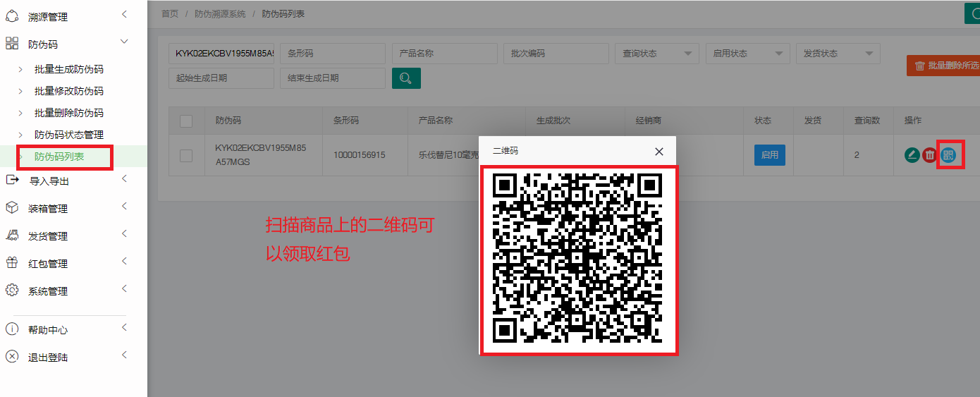Screen dimensions: 980x397
Task: Click the blue 启用 status button
Action: point(769,155)
